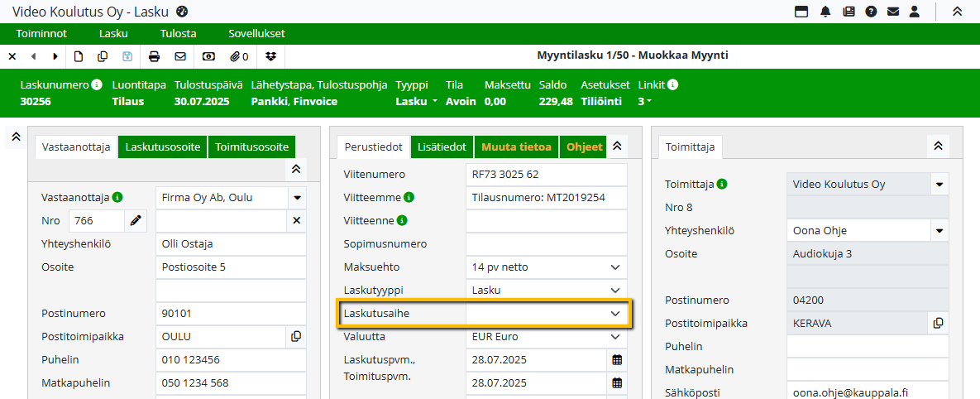This screenshot has width=980, height=399.
Task: Open the Tyyppi Lasku dropdown in the header
Action: coord(417,102)
